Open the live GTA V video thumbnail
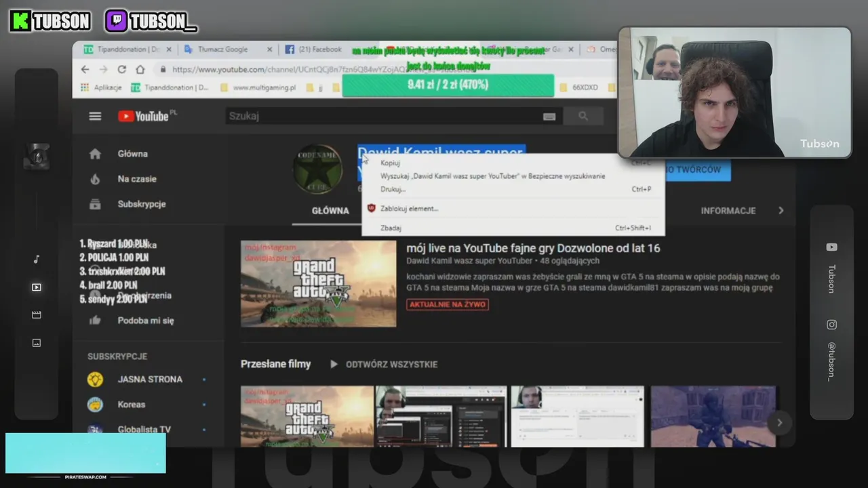868x488 pixels. pos(319,284)
